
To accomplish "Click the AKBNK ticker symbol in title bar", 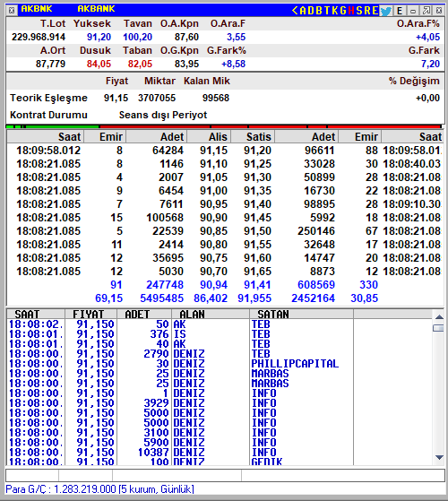I will click(x=37, y=9).
